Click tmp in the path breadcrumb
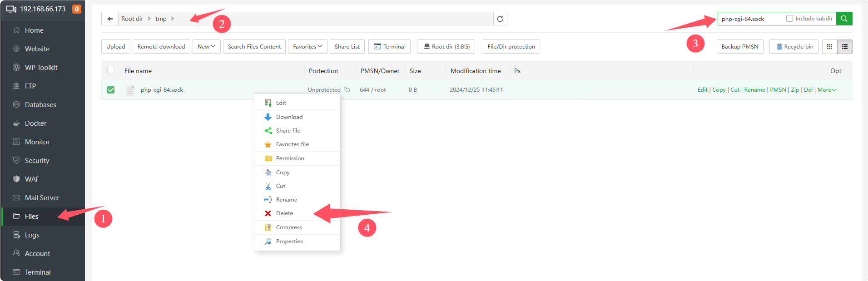This screenshot has width=868, height=281. 161,19
